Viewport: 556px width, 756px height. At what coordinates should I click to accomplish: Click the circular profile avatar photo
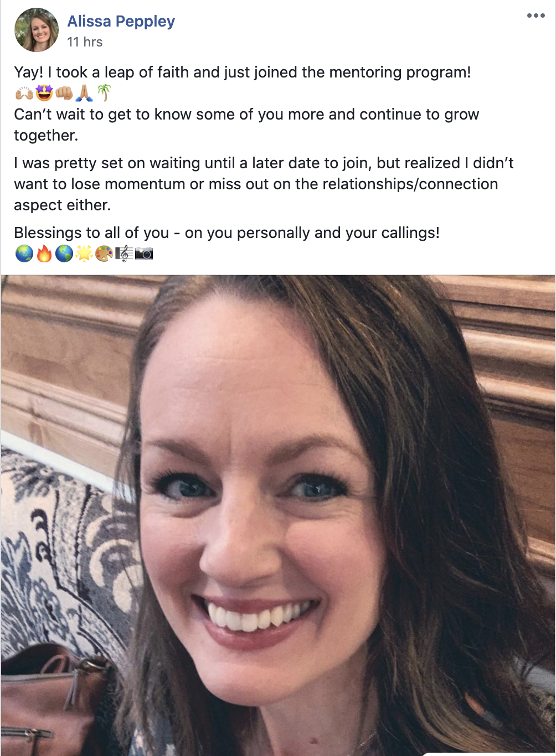37,30
